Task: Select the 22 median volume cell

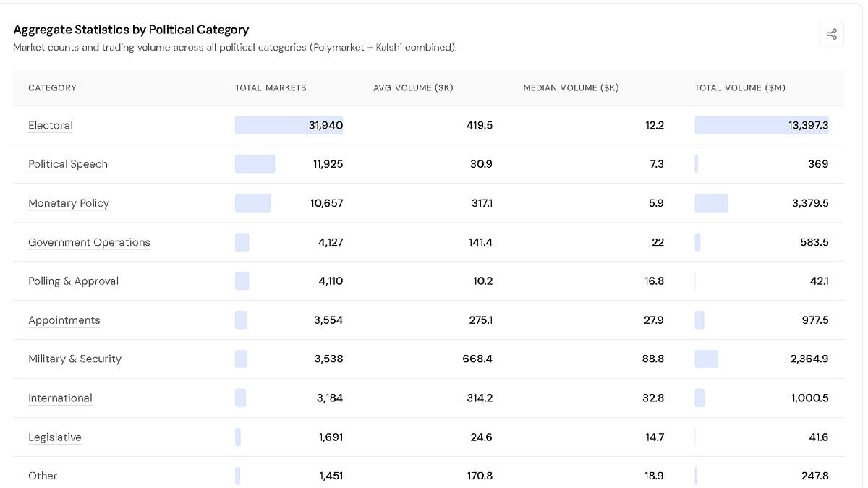Action: click(x=658, y=242)
